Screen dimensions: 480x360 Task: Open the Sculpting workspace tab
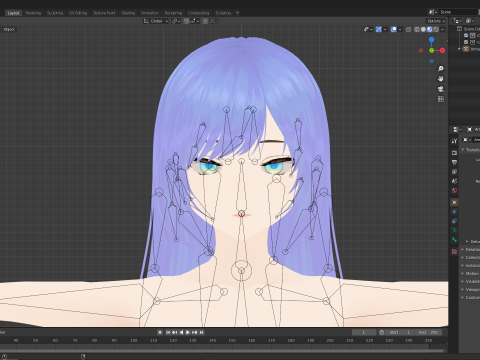coord(55,13)
